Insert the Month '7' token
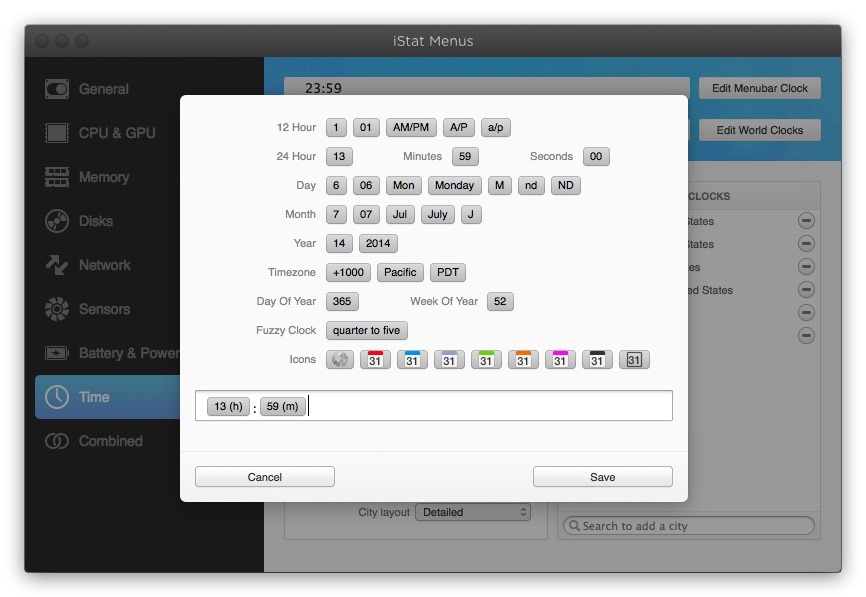 336,214
